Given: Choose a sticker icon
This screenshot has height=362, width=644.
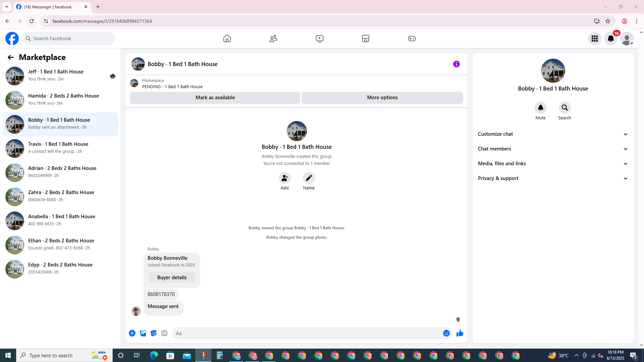Looking at the screenshot, I should click(154, 333).
